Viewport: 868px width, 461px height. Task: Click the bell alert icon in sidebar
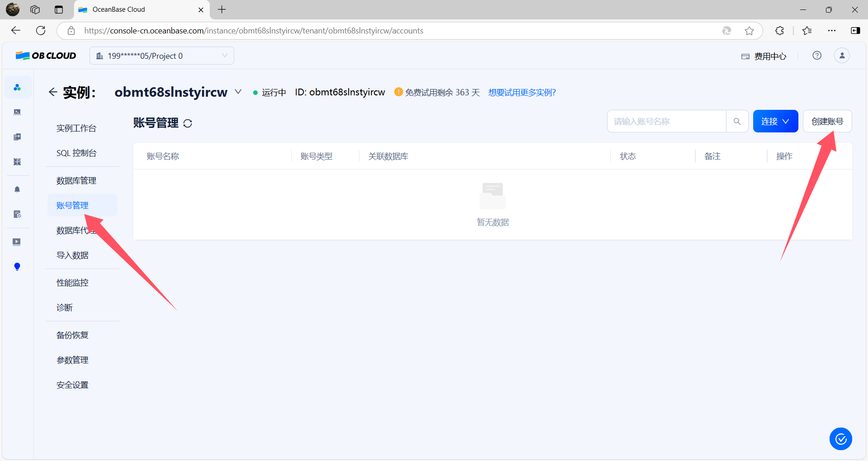point(17,189)
